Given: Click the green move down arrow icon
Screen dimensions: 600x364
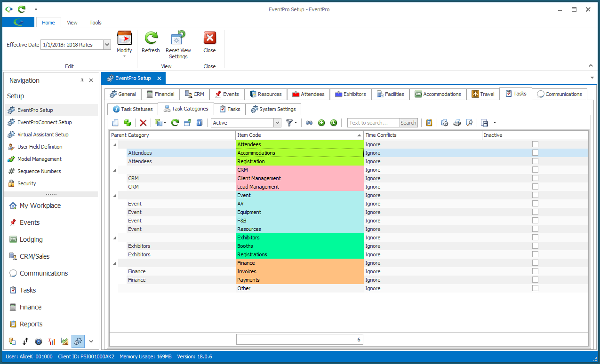Looking at the screenshot, I should point(334,123).
